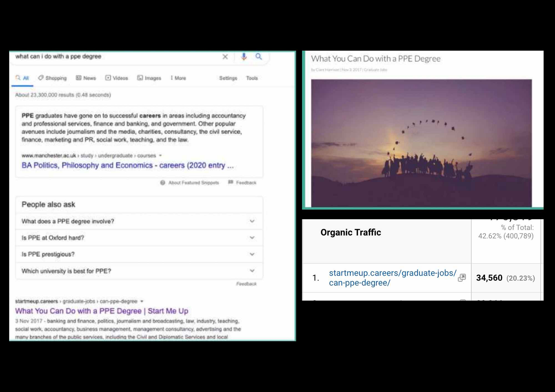
Task: Switch to the News results tab
Action: [x=86, y=78]
